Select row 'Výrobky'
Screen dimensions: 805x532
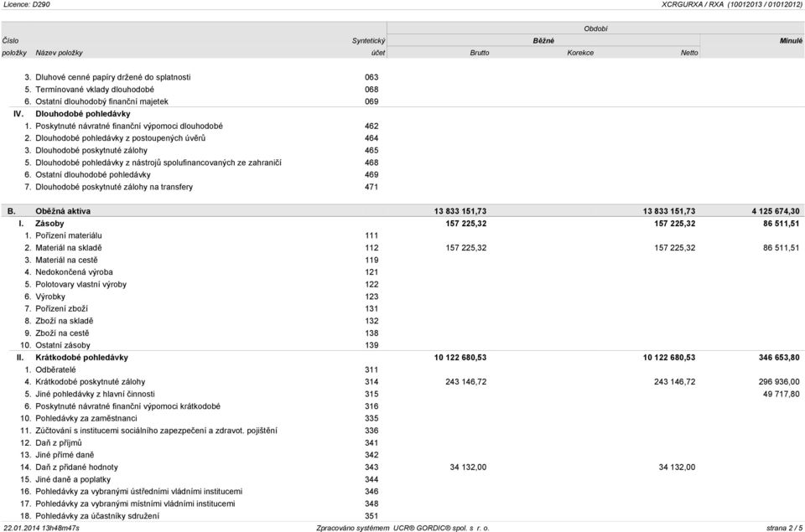402,297
